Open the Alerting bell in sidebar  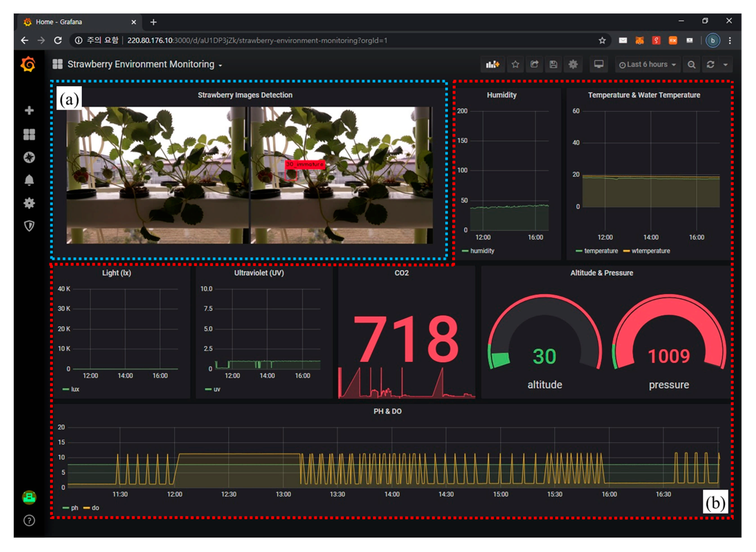[x=29, y=180]
